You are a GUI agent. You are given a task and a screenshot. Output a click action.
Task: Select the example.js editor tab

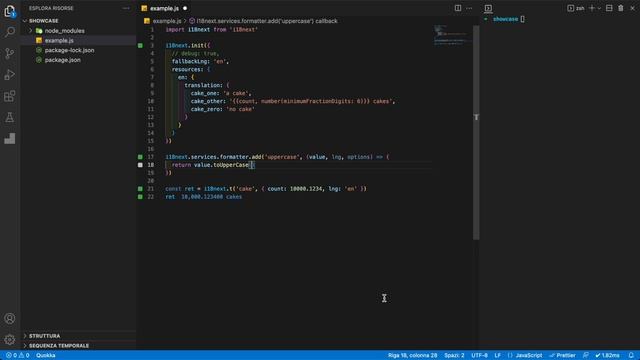164,8
